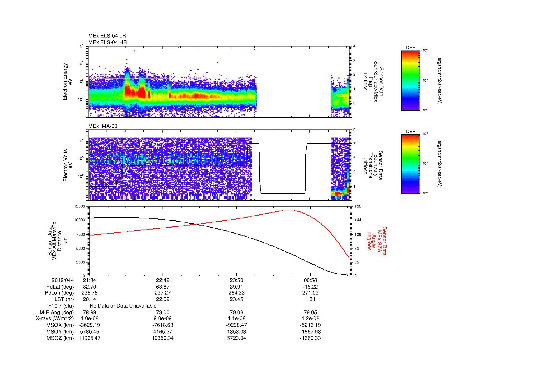555x392 pixels.
Task: Click MSOZ value 11965.47
Action: pos(89,338)
